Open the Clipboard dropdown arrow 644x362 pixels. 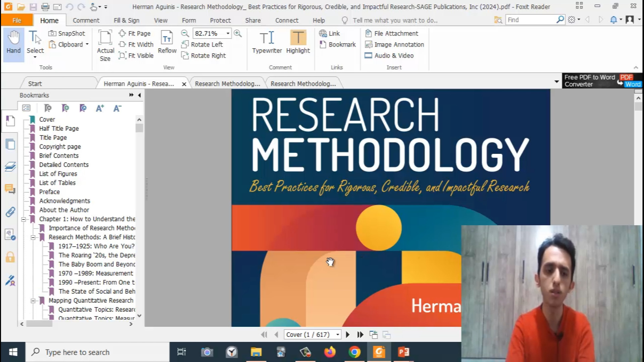[x=87, y=44]
